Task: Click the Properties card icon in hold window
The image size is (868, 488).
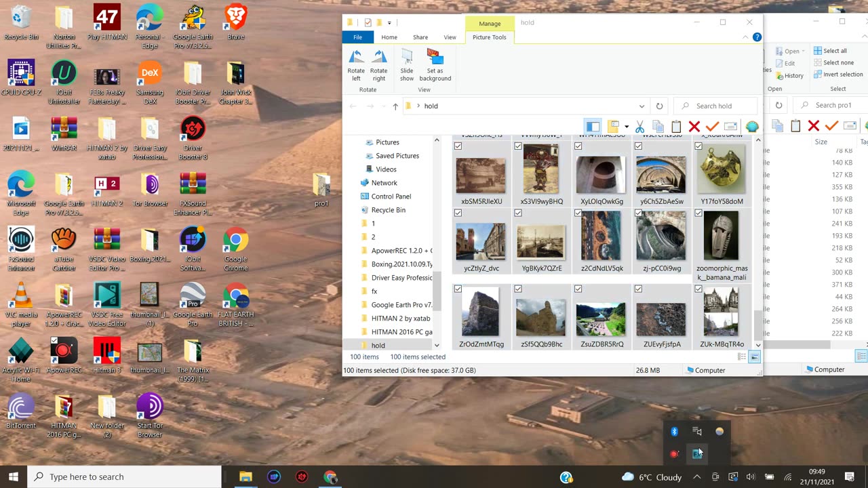Action: pyautogui.click(x=730, y=127)
